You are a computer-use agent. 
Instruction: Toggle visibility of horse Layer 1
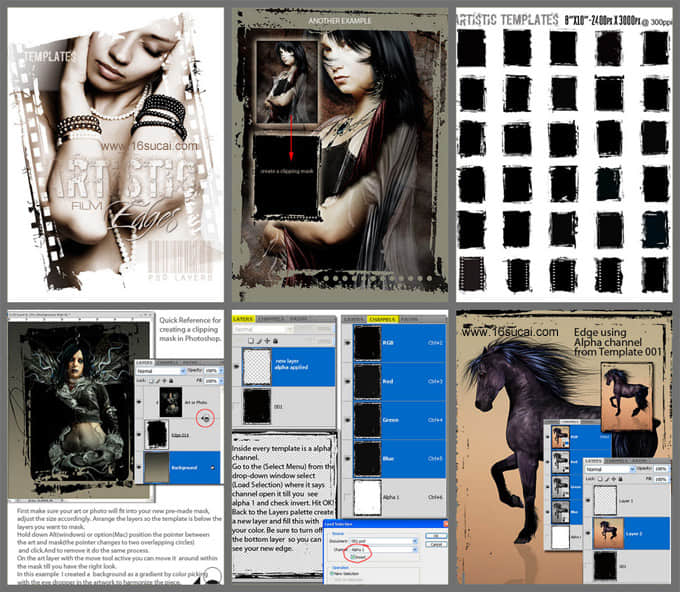588,500
